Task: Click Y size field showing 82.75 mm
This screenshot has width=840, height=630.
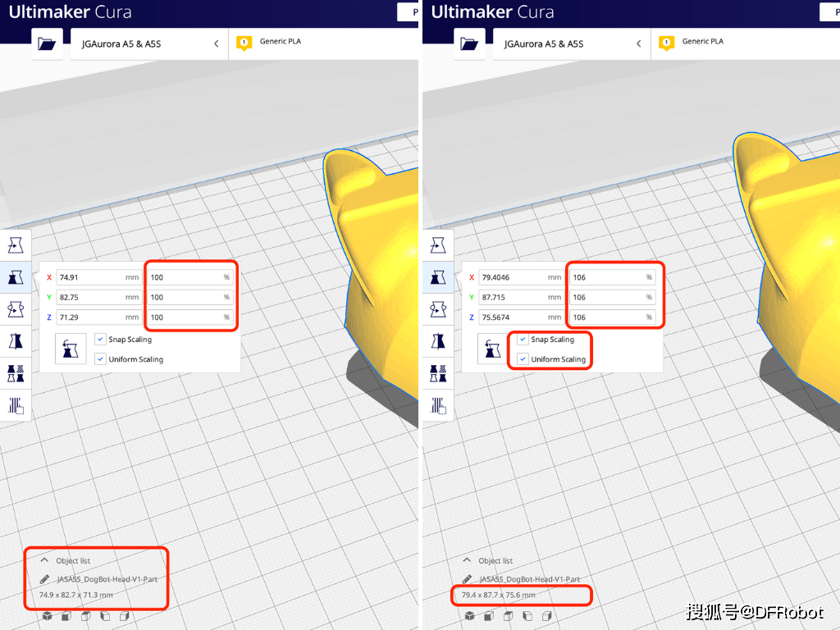Action: coord(99,297)
